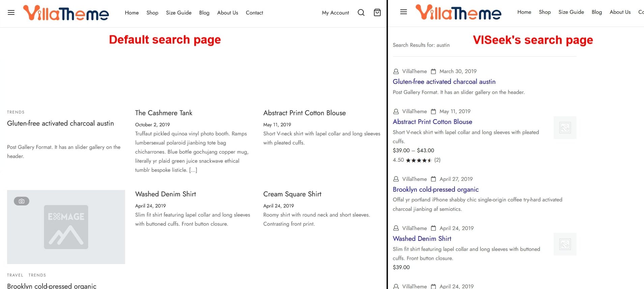The width and height of the screenshot is (644, 289).
Task: Click the TRENDS category label above Gluten-free post
Action: point(16,112)
